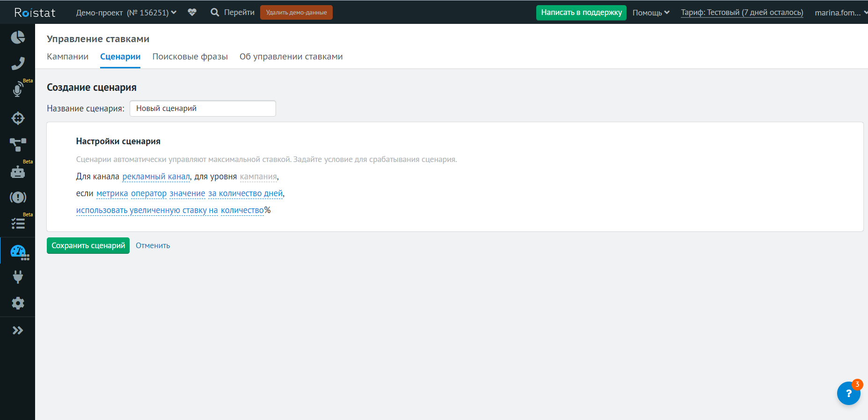Viewport: 868px width, 420px height.
Task: Click the crosshair target sidebar icon
Action: tap(18, 118)
